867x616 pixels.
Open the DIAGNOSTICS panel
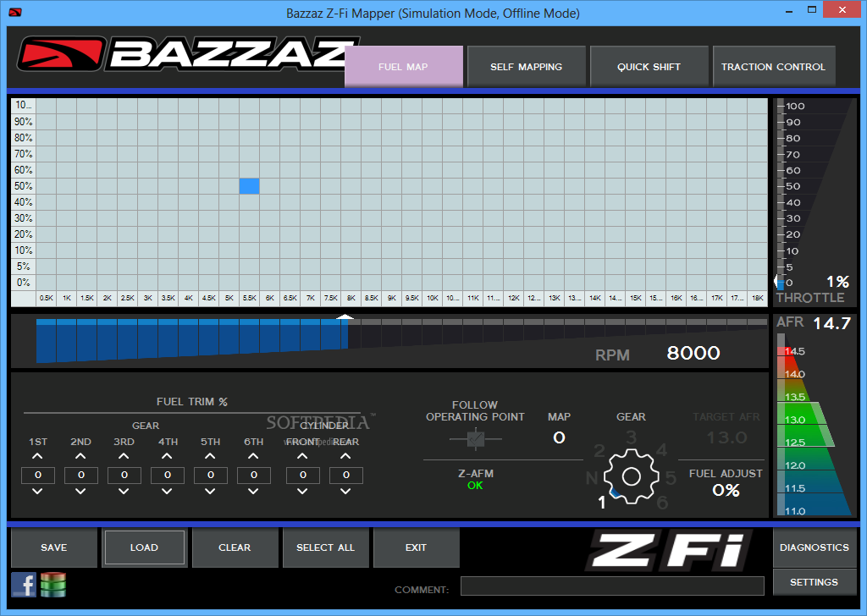[815, 547]
